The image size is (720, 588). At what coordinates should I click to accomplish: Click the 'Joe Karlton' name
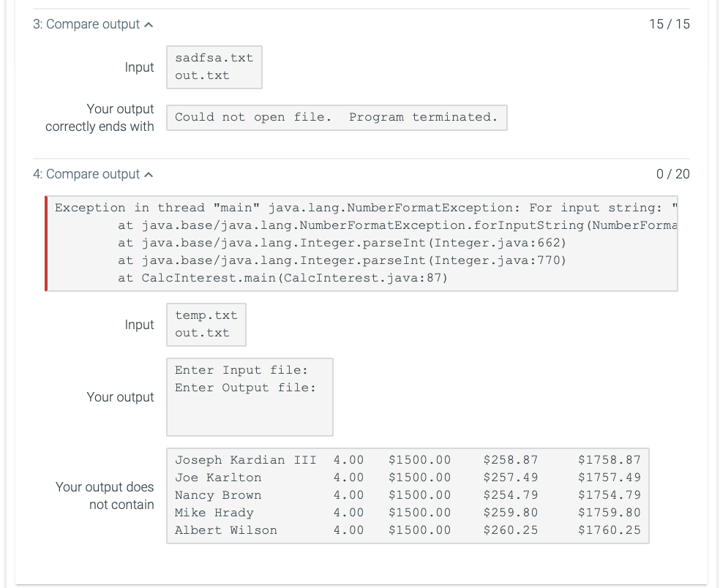218,478
